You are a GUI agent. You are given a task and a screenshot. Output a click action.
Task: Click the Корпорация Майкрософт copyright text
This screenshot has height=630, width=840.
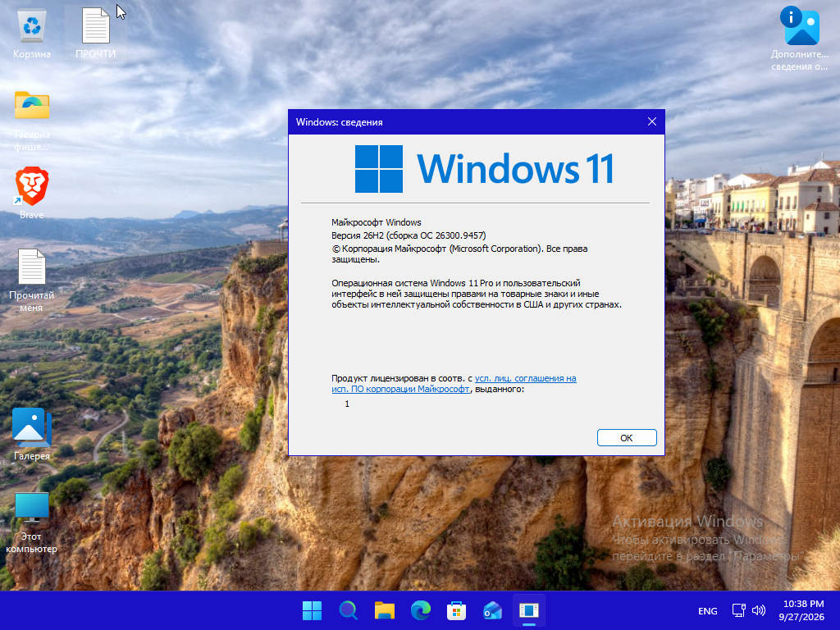[459, 254]
